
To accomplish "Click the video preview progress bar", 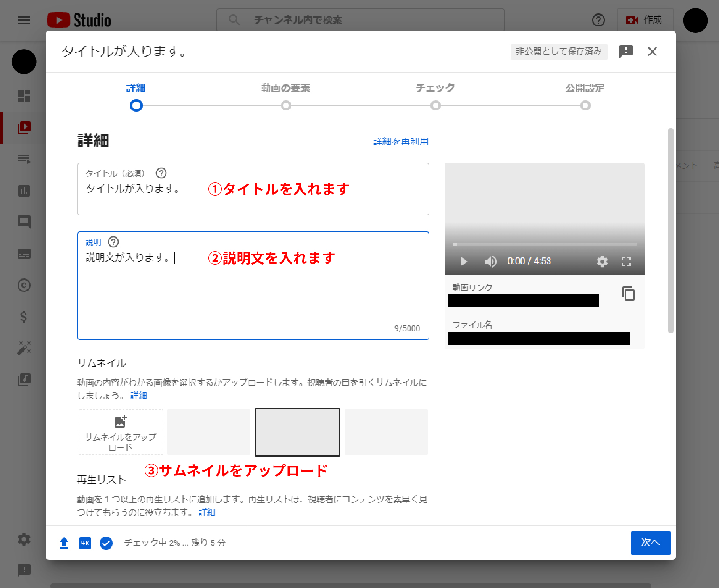I will (544, 244).
